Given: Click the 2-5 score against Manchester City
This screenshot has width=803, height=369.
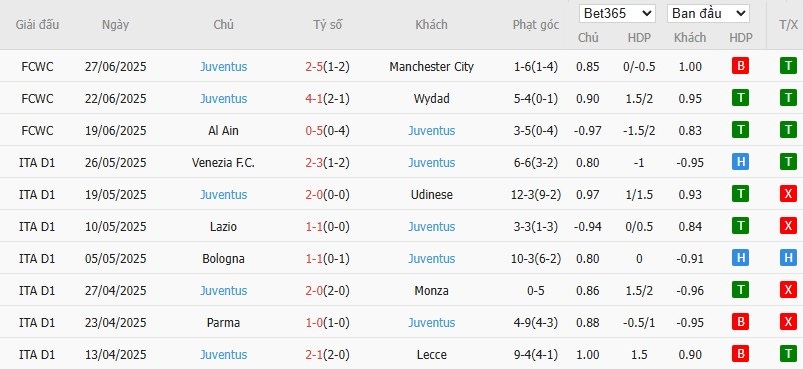Looking at the screenshot, I should click(314, 67).
